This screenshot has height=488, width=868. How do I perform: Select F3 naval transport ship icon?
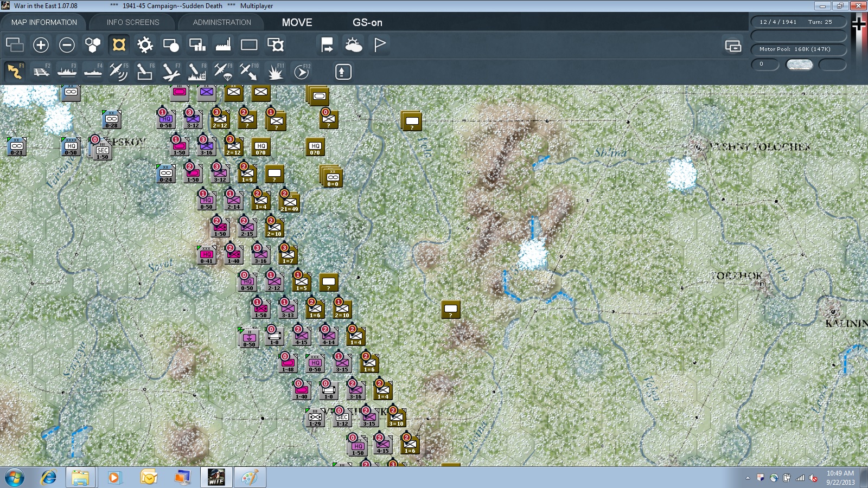pyautogui.click(x=67, y=72)
